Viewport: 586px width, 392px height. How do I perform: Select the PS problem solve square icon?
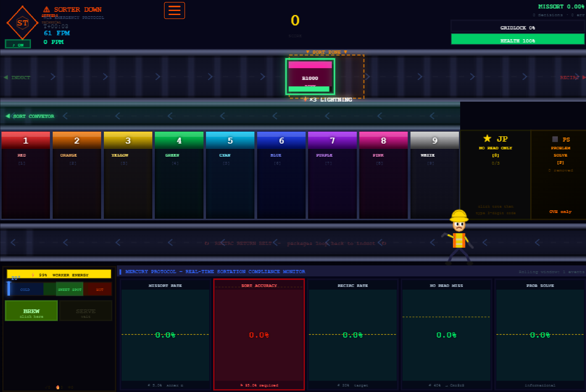555,139
